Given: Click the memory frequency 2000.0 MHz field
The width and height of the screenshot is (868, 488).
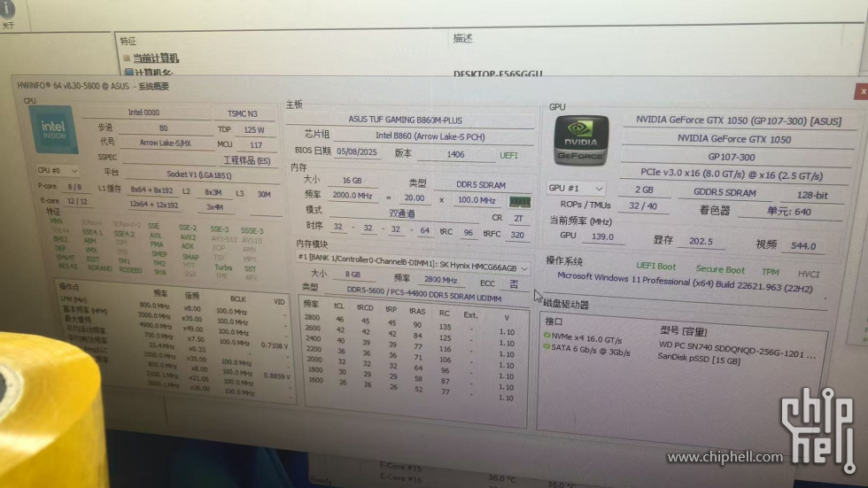Looking at the screenshot, I should click(x=353, y=196).
